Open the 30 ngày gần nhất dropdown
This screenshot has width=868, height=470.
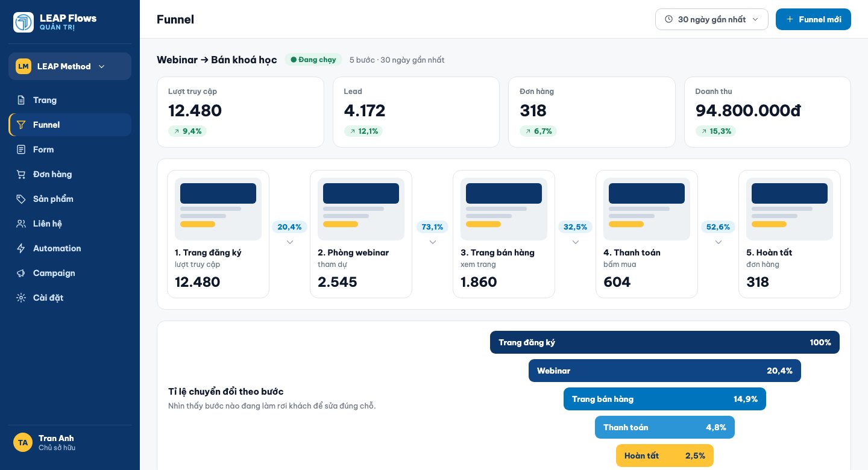[x=712, y=19]
